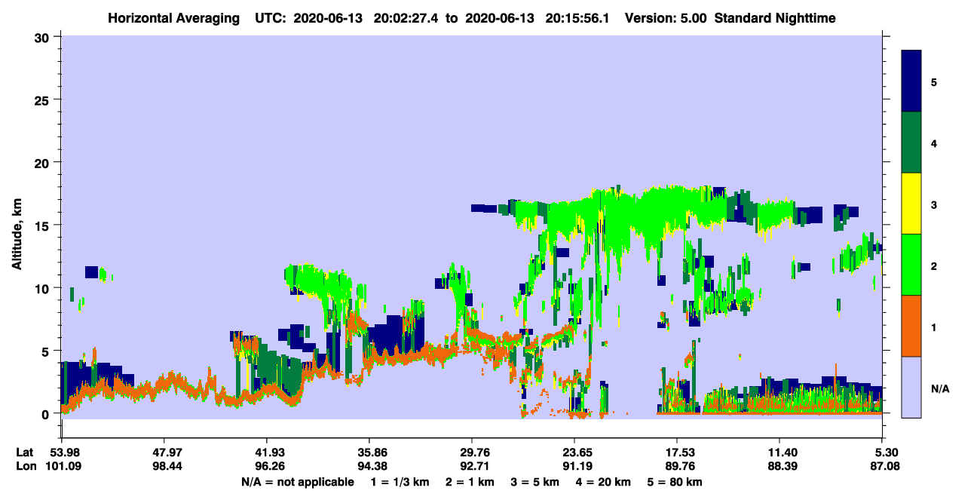Click the y-axis tick label '20'
Image resolution: width=980 pixels, height=503 pixels.
[x=44, y=162]
